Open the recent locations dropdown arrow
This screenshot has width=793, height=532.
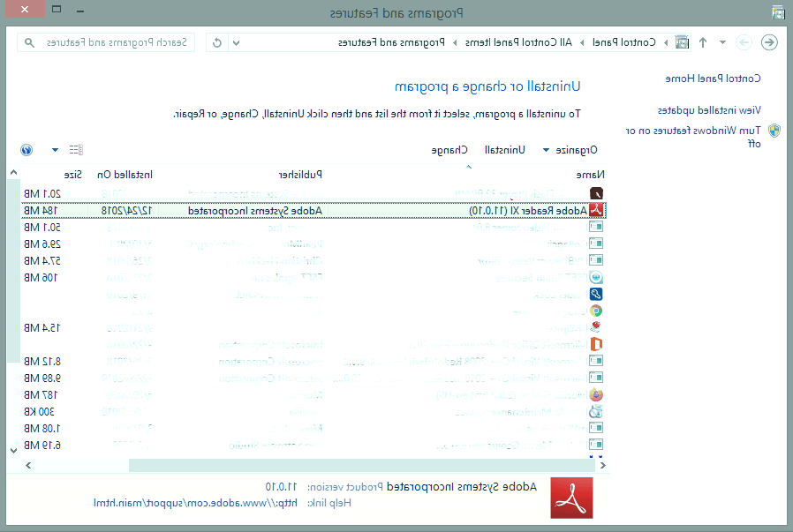722,42
